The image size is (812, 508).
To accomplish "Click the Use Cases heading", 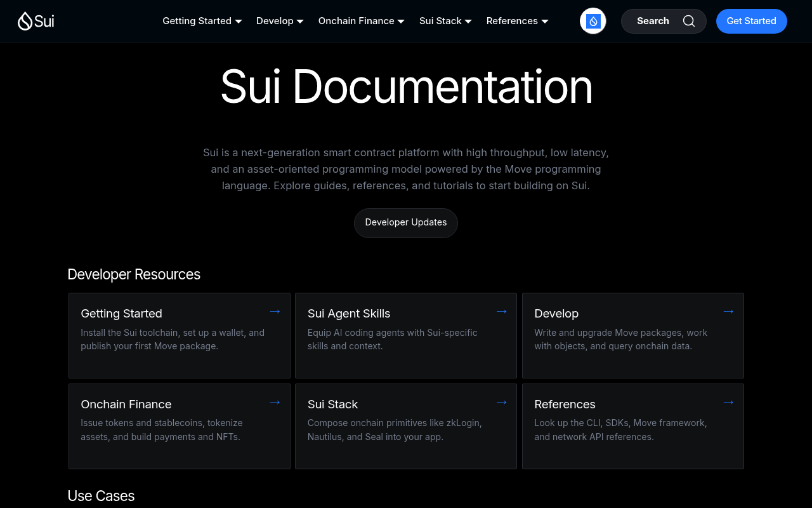I will pos(101,496).
